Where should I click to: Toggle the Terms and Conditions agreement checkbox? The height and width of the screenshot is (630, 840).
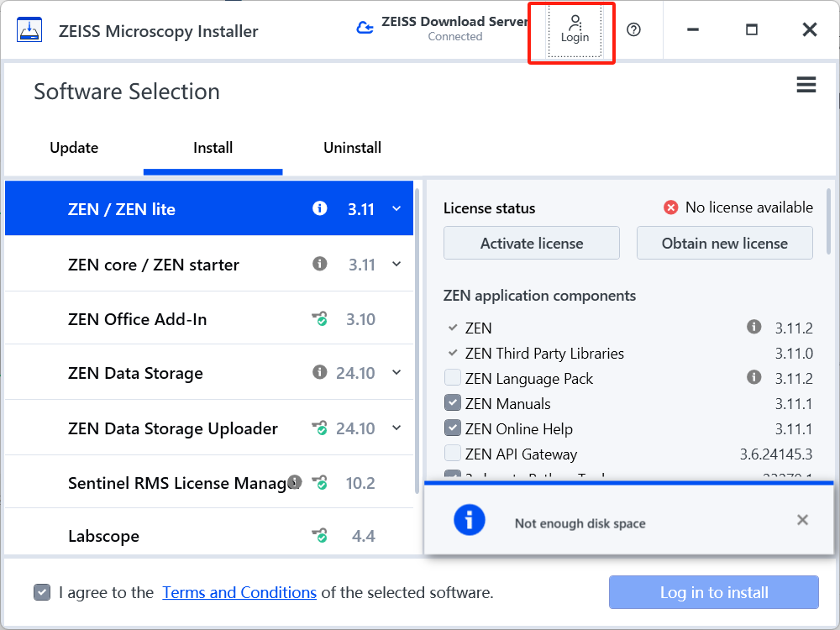[42, 592]
